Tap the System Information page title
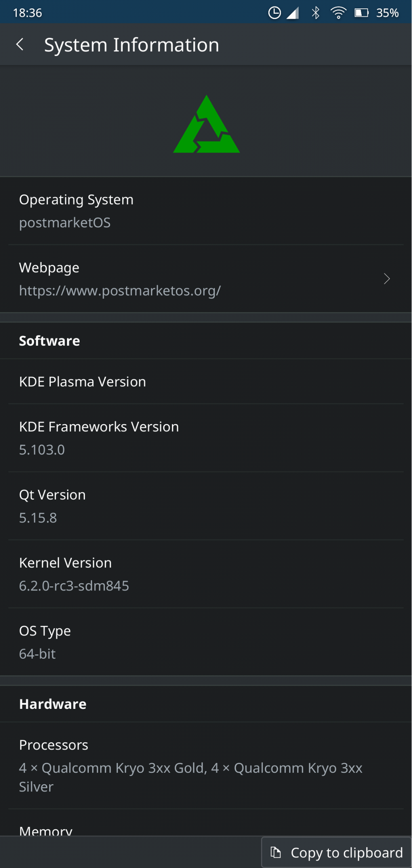 coord(131,45)
